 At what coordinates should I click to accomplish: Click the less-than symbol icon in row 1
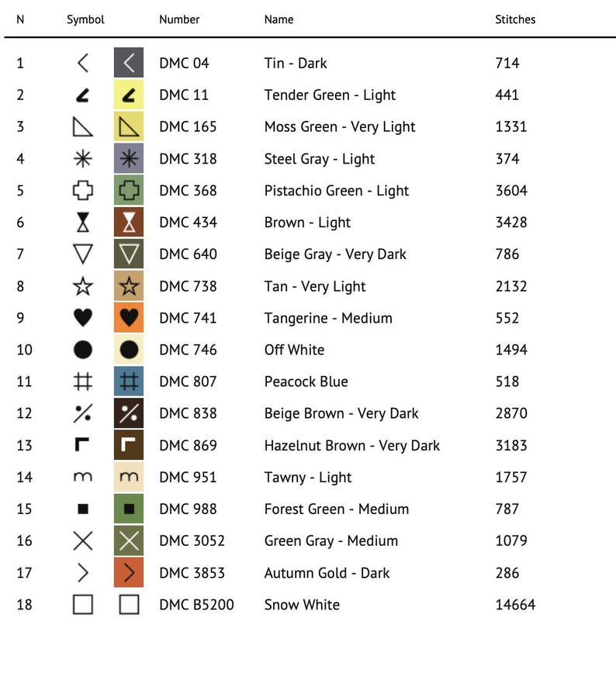pos(83,63)
